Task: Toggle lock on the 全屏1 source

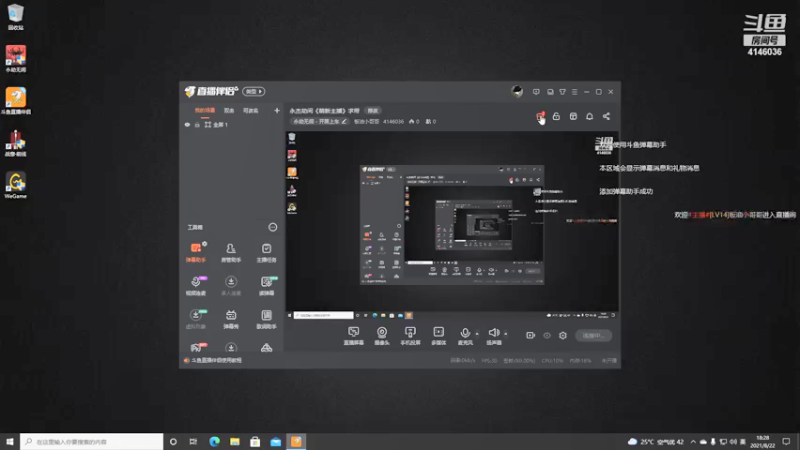Action: pos(197,124)
